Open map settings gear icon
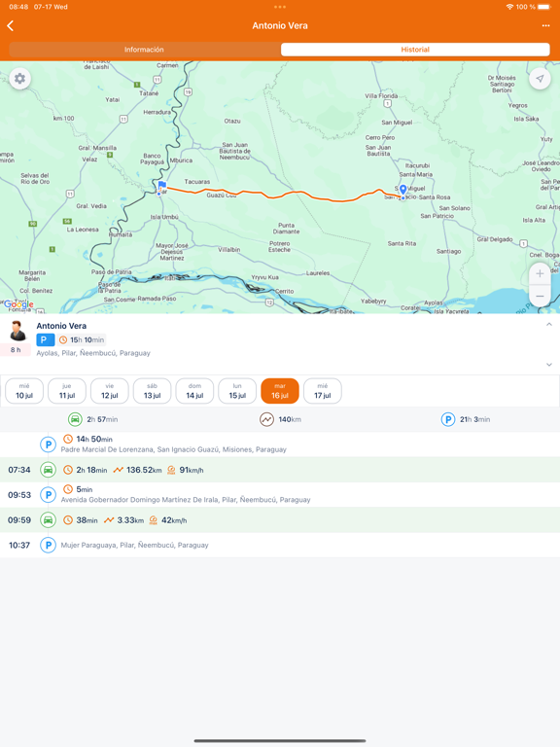560x747 pixels. point(19,79)
